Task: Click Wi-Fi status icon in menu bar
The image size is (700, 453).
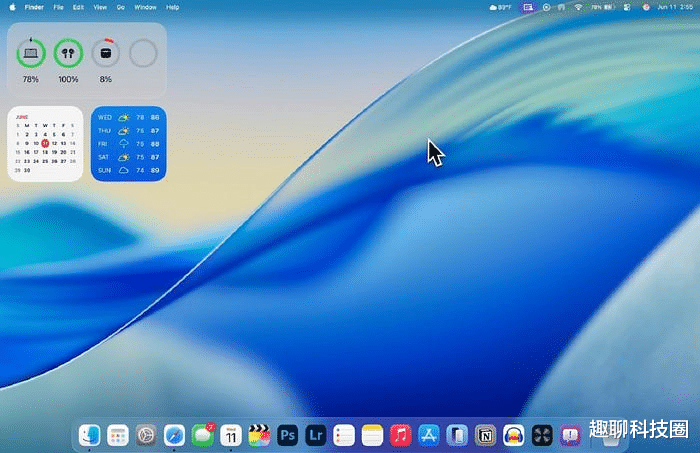Action: point(578,7)
